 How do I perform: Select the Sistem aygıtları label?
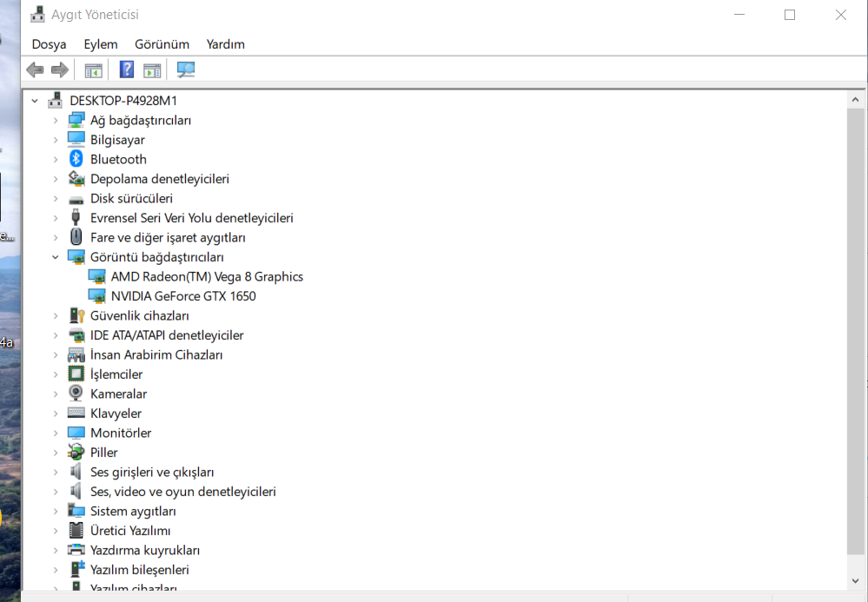click(x=133, y=512)
